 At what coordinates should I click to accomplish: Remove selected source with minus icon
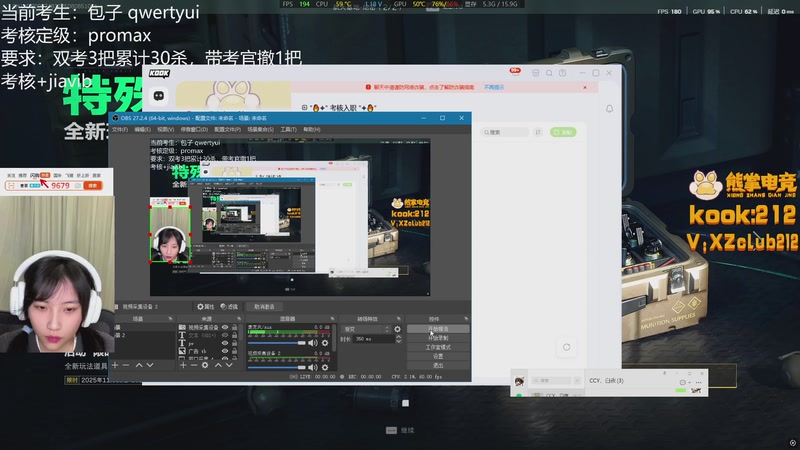point(194,365)
